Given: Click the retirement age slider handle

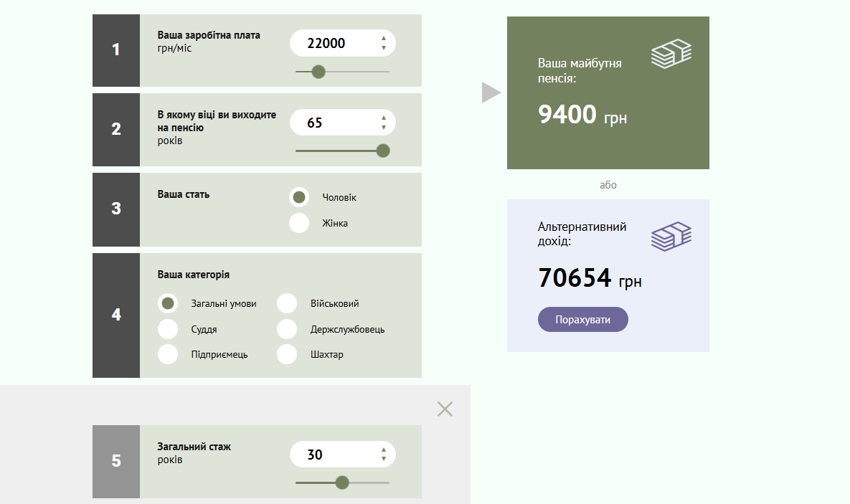Looking at the screenshot, I should point(383,151).
